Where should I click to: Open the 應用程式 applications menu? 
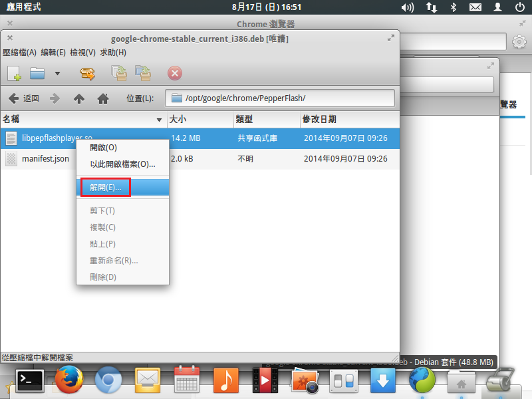pyautogui.click(x=24, y=7)
